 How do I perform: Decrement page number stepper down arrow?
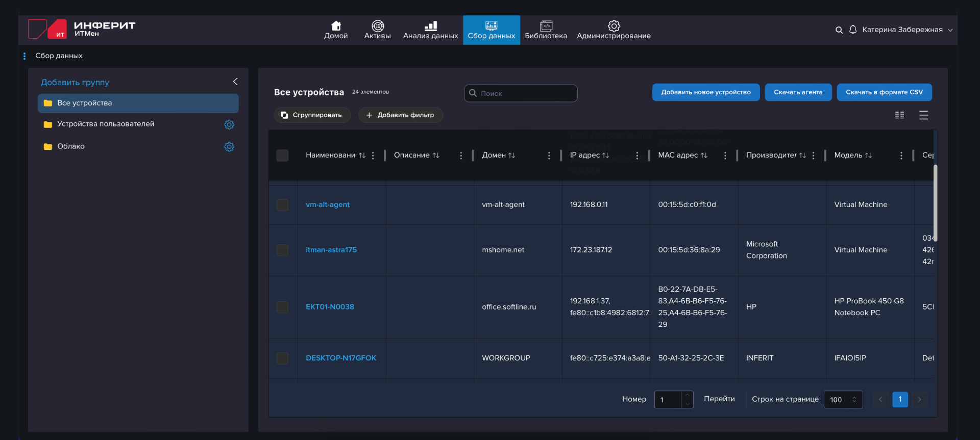click(688, 404)
